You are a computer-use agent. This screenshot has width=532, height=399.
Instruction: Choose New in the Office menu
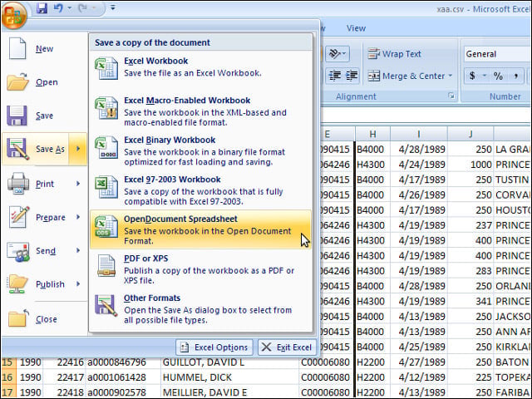[x=44, y=48]
